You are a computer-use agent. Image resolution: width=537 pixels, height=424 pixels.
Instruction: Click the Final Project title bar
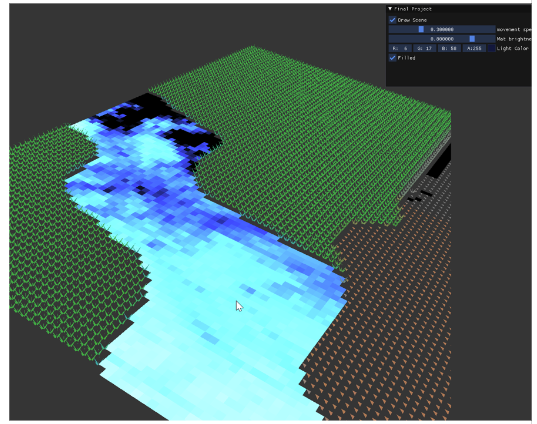pyautogui.click(x=459, y=9)
